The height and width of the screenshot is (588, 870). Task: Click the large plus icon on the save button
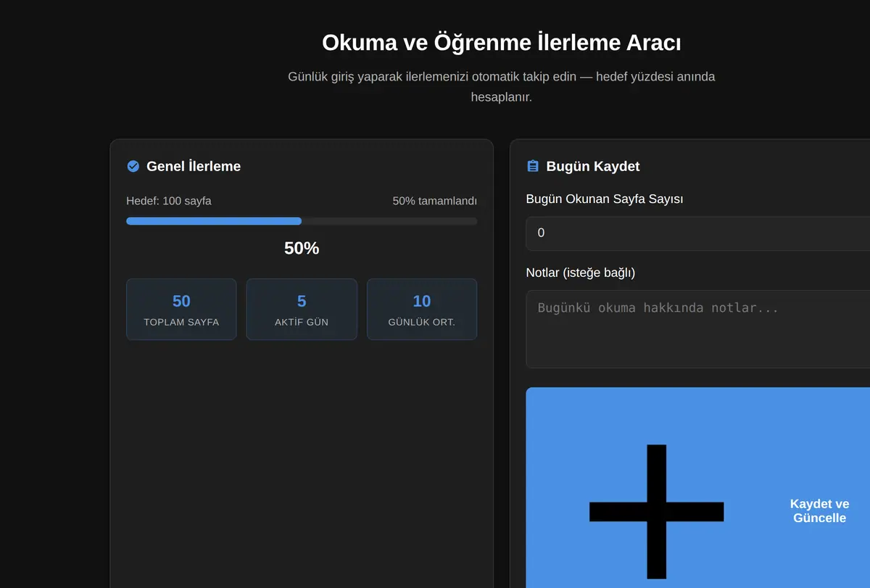tap(656, 511)
